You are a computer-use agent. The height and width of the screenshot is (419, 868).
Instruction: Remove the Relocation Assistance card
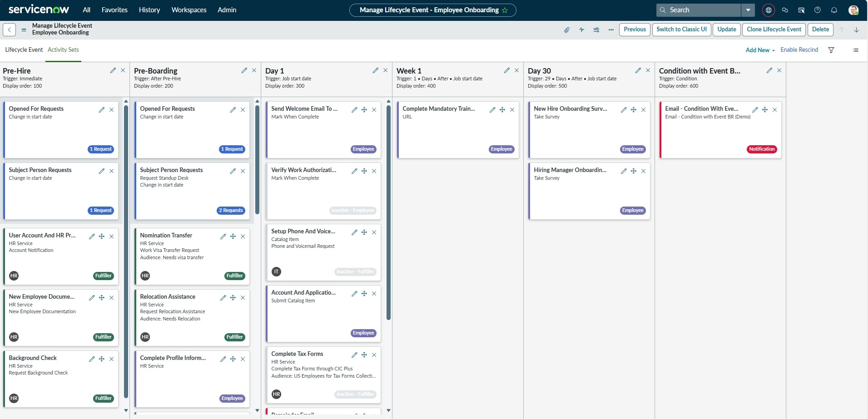243,298
